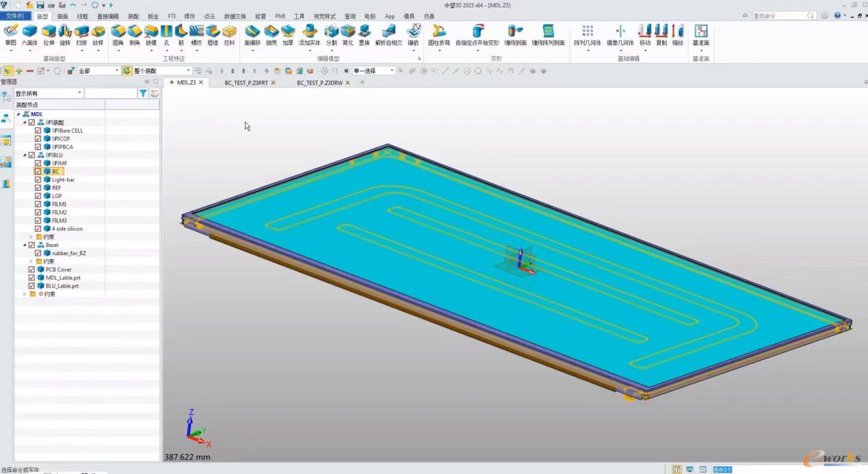868x474 pixels.
Task: Click the filter funnel icon in manager panel
Action: [143, 93]
